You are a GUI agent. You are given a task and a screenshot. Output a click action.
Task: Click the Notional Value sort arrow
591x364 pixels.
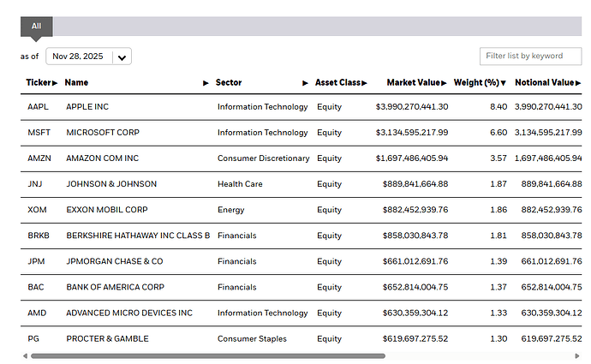pyautogui.click(x=578, y=83)
